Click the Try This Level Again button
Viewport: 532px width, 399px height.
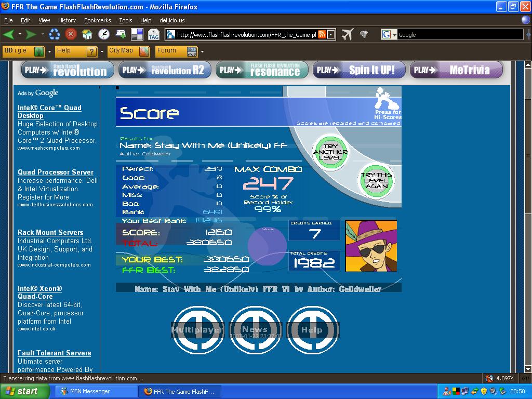[376, 180]
